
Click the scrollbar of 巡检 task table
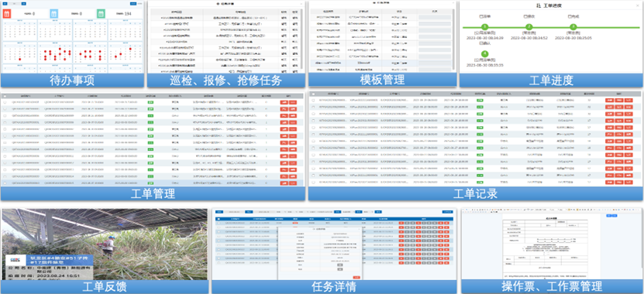tap(301, 39)
